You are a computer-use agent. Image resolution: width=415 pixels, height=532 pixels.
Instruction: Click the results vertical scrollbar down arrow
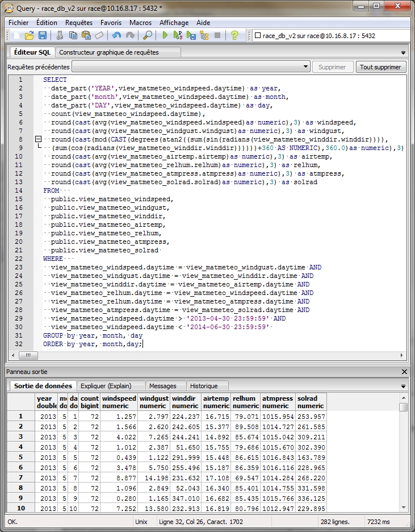pos(404,508)
